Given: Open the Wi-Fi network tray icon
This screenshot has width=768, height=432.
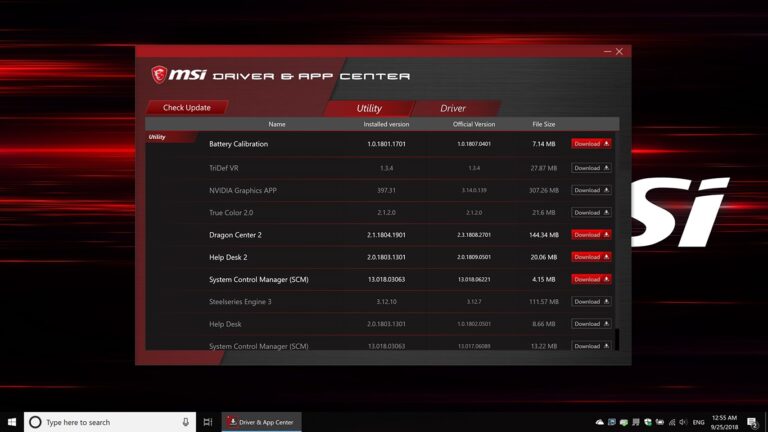Looking at the screenshot, I should [x=672, y=422].
